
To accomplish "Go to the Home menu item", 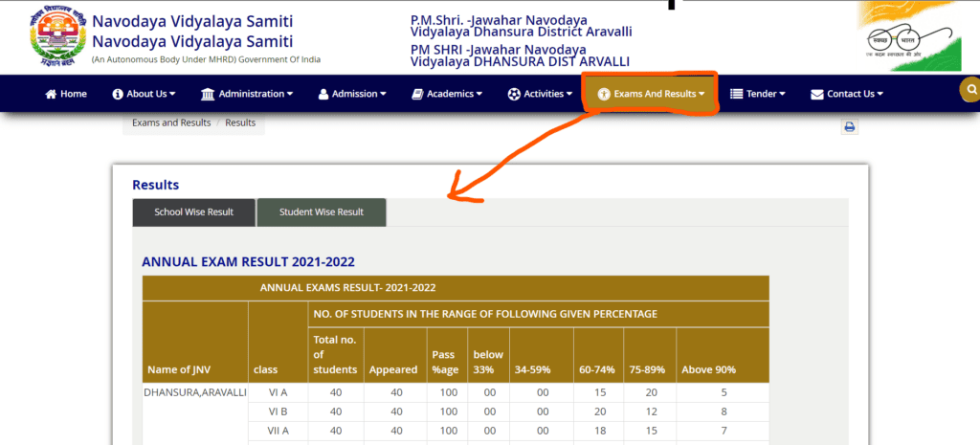I will (x=66, y=94).
